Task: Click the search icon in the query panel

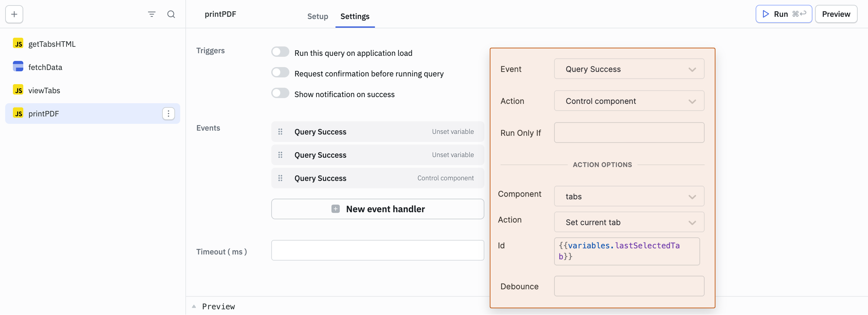Action: pyautogui.click(x=171, y=14)
